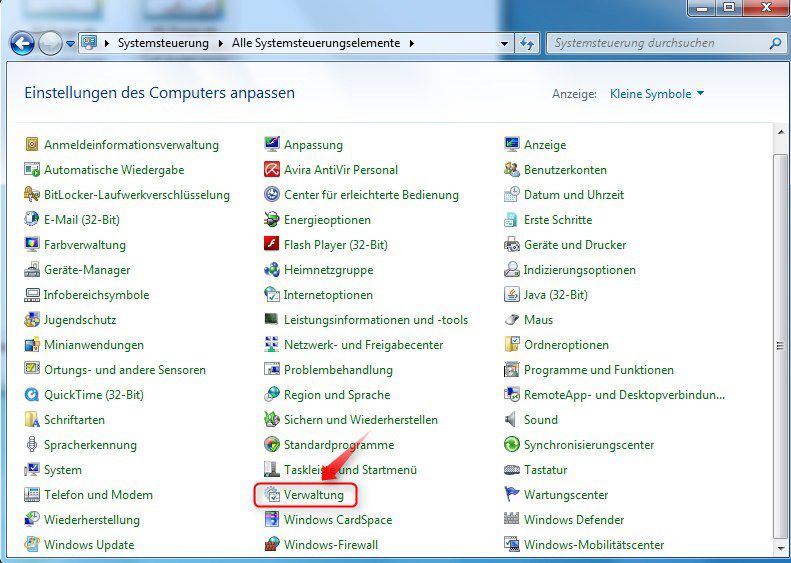The height and width of the screenshot is (563, 791).
Task: Click the Wartungscenter flag icon
Action: (x=512, y=494)
